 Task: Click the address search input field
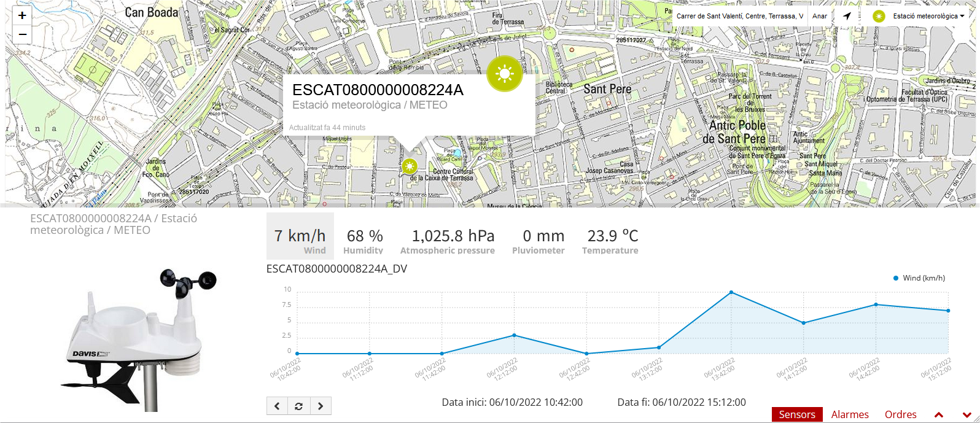[740, 16]
